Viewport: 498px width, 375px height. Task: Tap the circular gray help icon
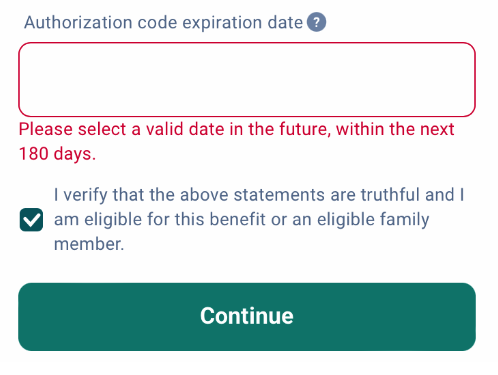click(x=316, y=22)
